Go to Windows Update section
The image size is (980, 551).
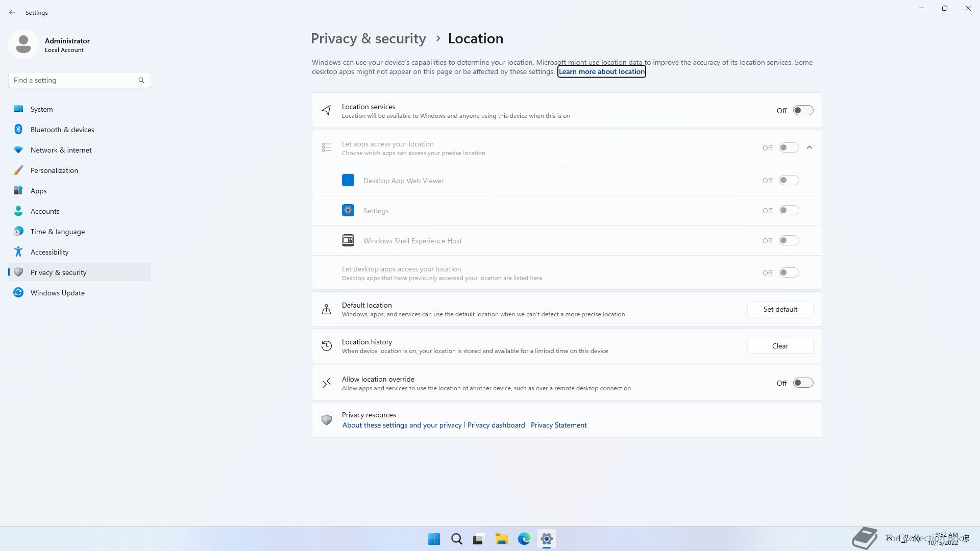coord(58,293)
